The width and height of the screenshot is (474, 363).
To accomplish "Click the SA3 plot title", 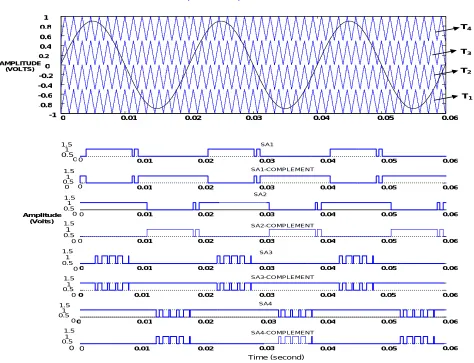I will pos(266,252).
